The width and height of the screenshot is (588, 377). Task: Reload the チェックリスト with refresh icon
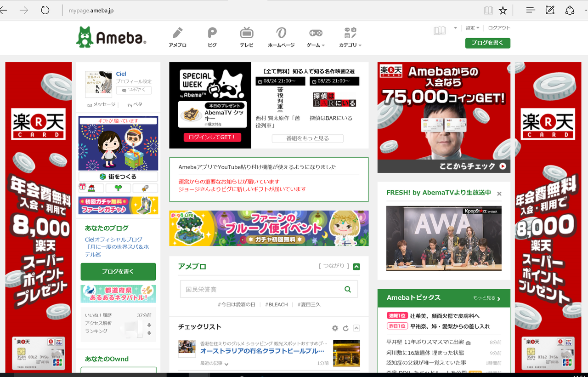[346, 328]
